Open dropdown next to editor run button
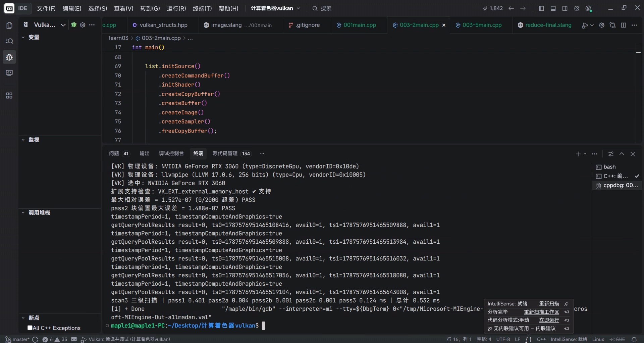The image size is (644, 343). [x=592, y=25]
